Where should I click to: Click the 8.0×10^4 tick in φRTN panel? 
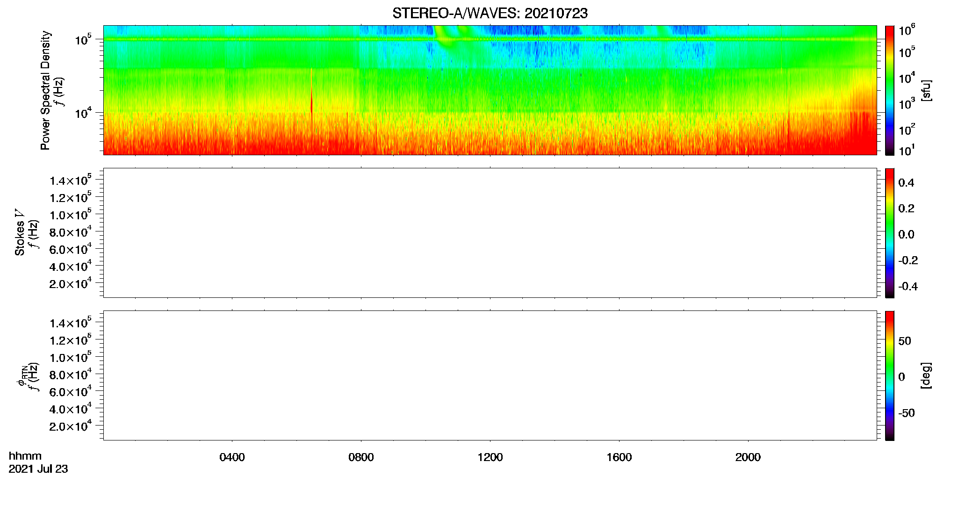(x=71, y=374)
